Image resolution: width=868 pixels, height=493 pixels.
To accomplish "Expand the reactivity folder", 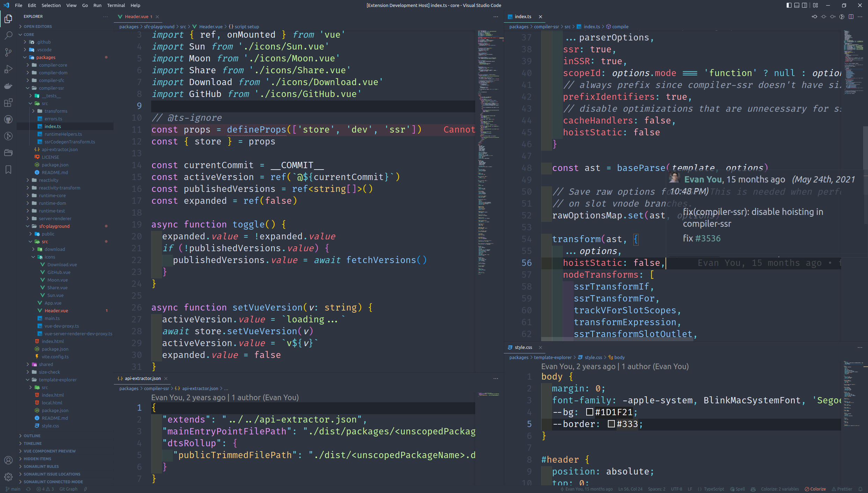I will (49, 180).
